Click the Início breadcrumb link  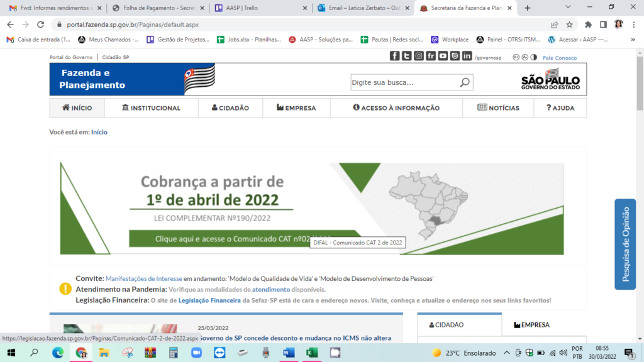click(99, 132)
